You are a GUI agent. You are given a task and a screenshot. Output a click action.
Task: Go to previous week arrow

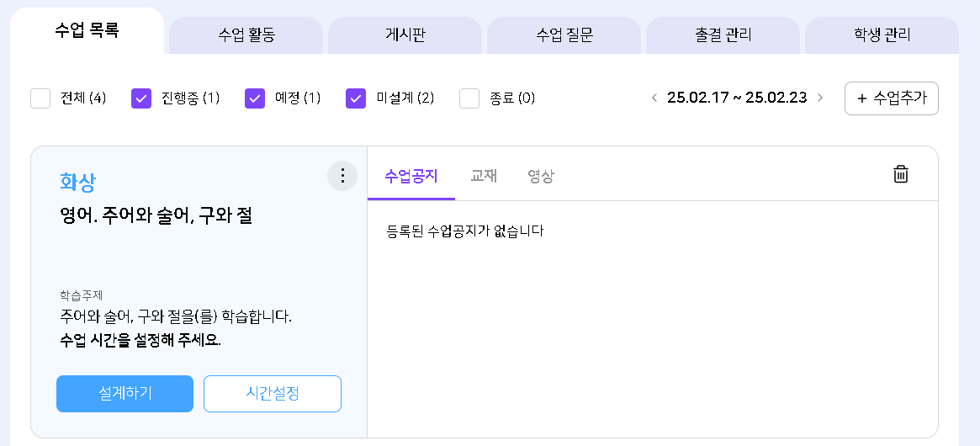click(x=654, y=98)
